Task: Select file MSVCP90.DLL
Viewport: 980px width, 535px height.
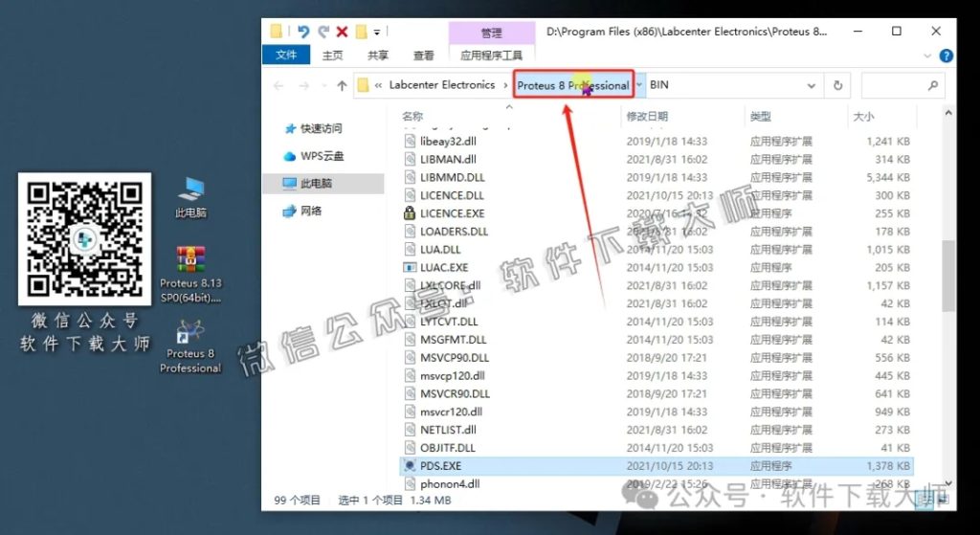Action: (455, 358)
